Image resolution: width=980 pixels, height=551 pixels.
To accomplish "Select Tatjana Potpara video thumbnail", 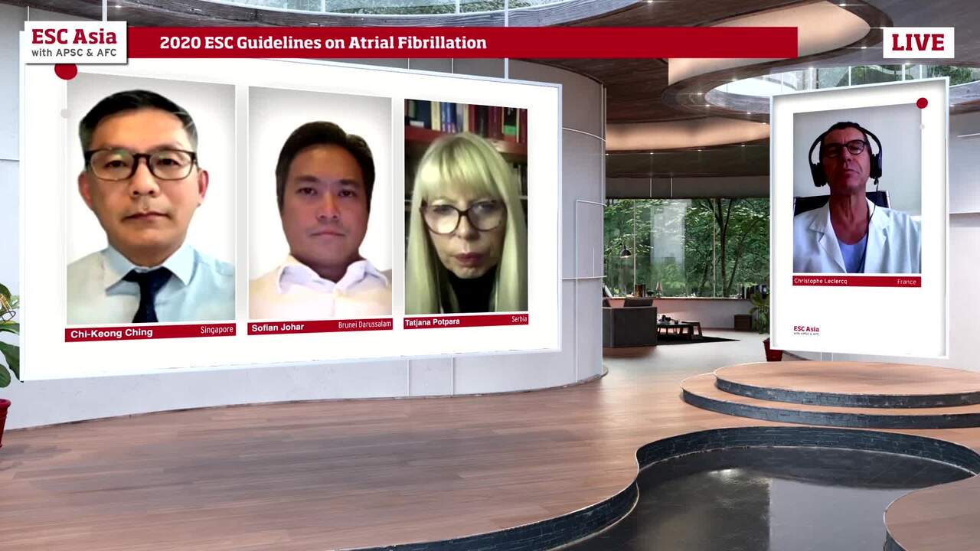I will (465, 207).
